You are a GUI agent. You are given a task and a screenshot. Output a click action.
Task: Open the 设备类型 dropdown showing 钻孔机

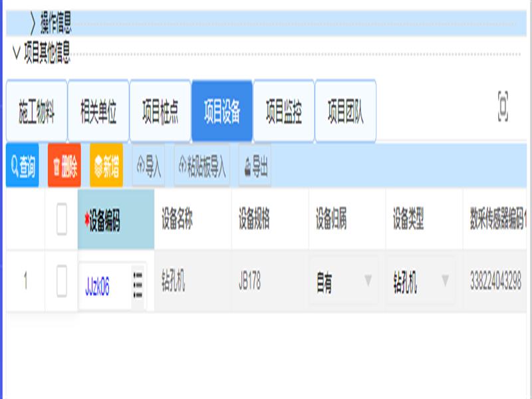420,281
